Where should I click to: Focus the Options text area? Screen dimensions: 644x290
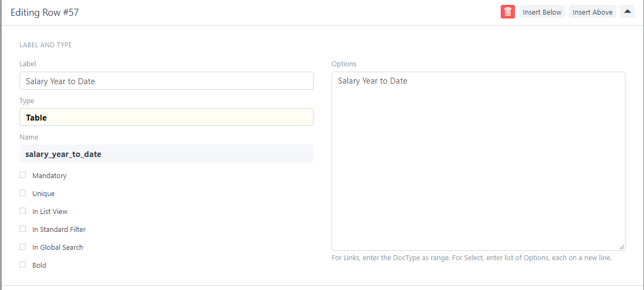[x=478, y=161]
